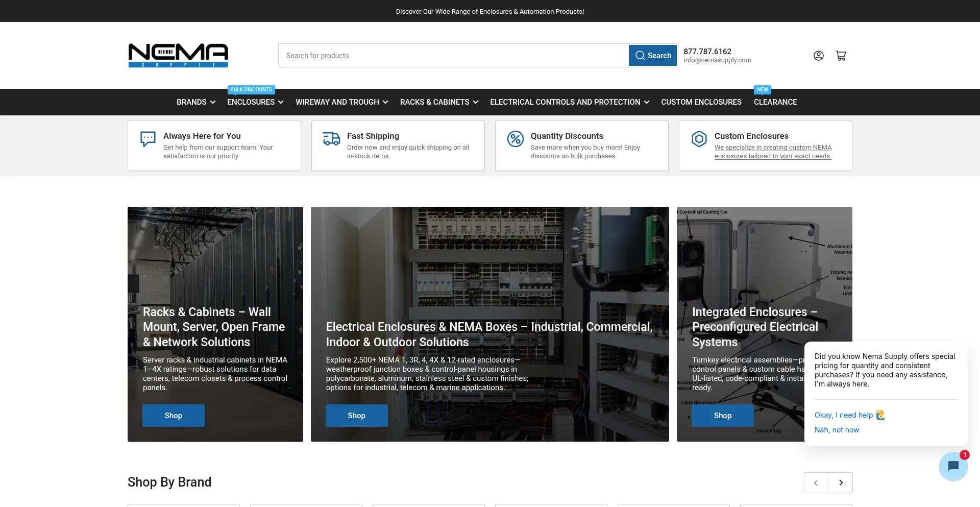Go to previous brand slide arrow
The width and height of the screenshot is (980, 507).
point(816,482)
